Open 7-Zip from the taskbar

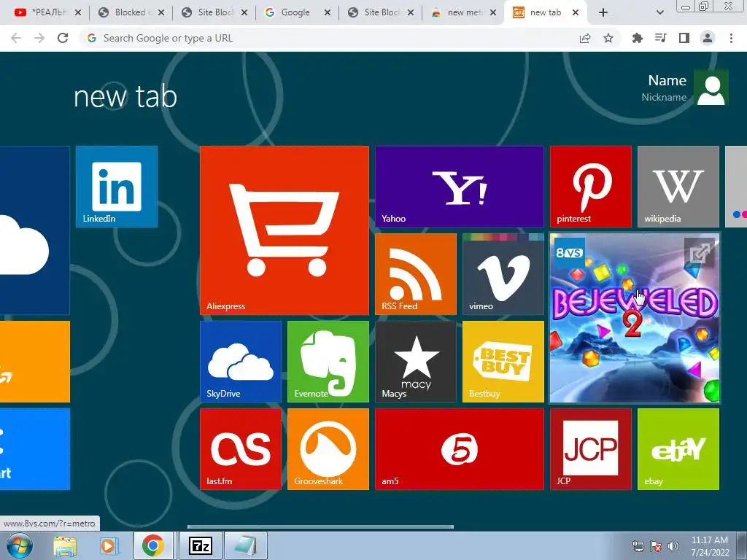[200, 545]
